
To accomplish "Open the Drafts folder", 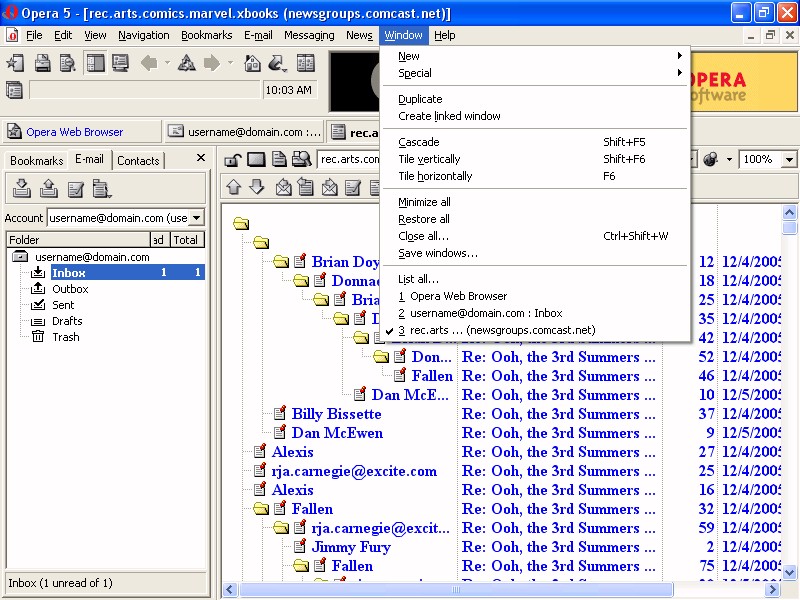I will point(67,321).
